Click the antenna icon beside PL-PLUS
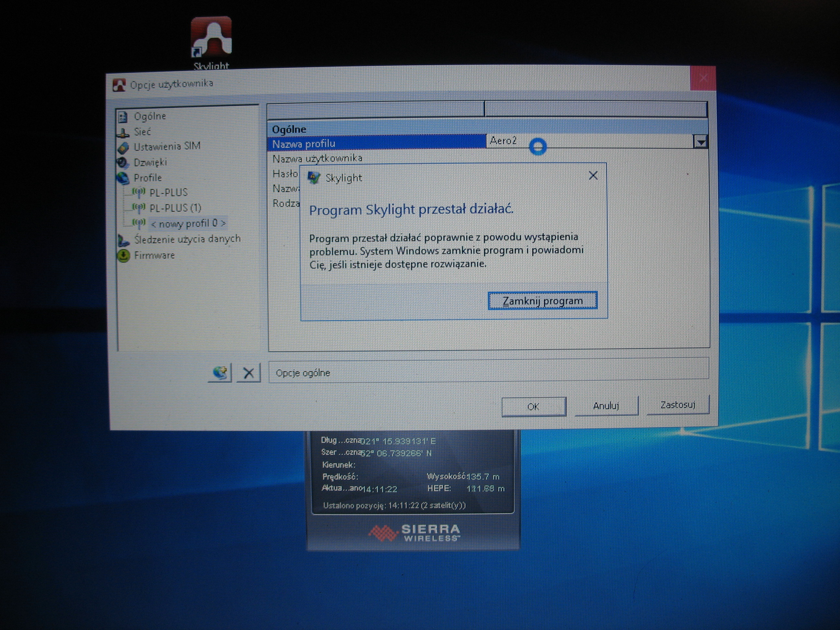840x630 pixels. pos(139,192)
